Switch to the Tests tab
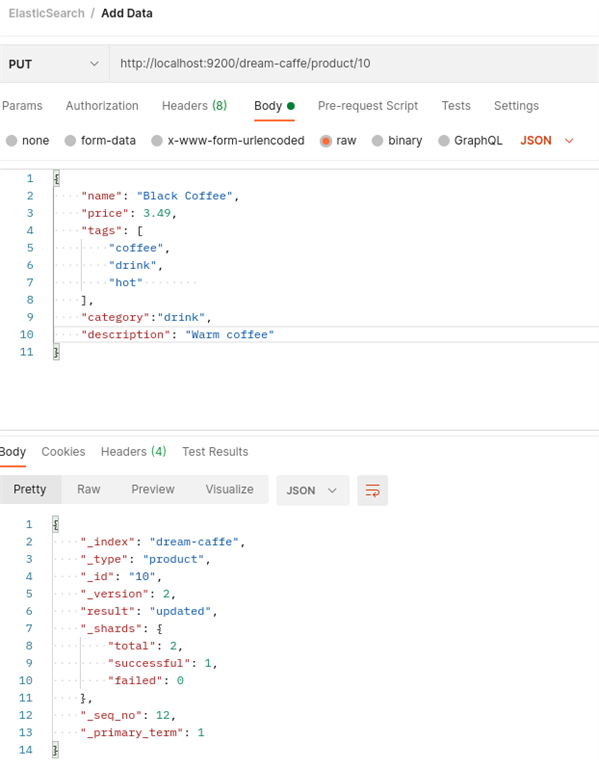 click(x=456, y=106)
